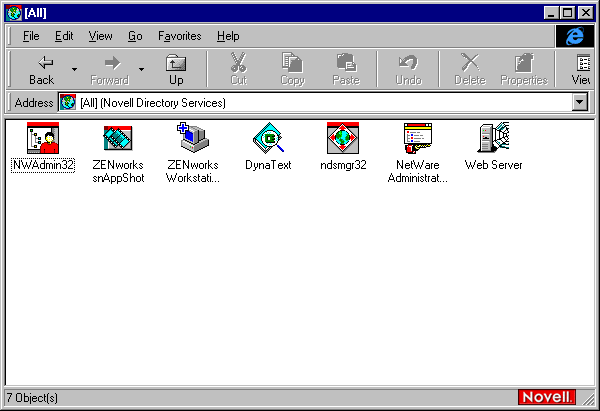The height and width of the screenshot is (411, 600).
Task: Click the globe icon in title bar
Action: pos(14,13)
